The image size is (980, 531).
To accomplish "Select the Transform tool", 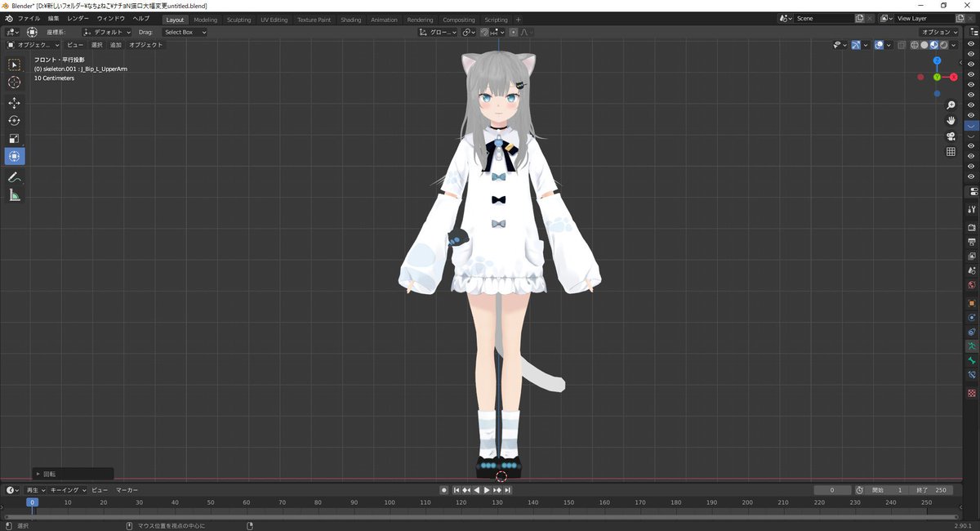I will tap(15, 157).
